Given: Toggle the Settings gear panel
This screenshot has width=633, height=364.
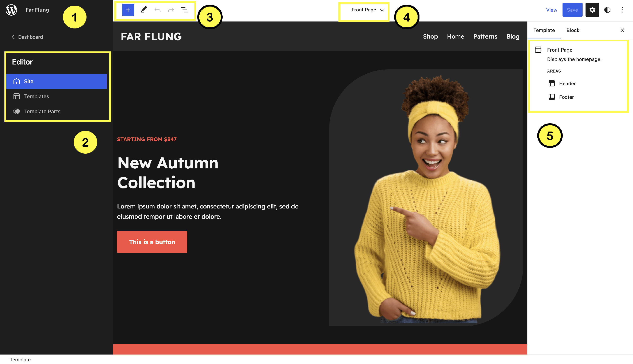Looking at the screenshot, I should point(592,10).
